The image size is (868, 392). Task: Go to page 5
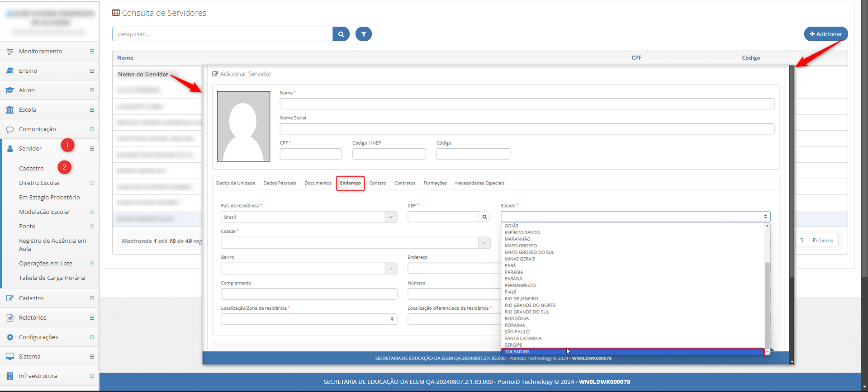(802, 241)
